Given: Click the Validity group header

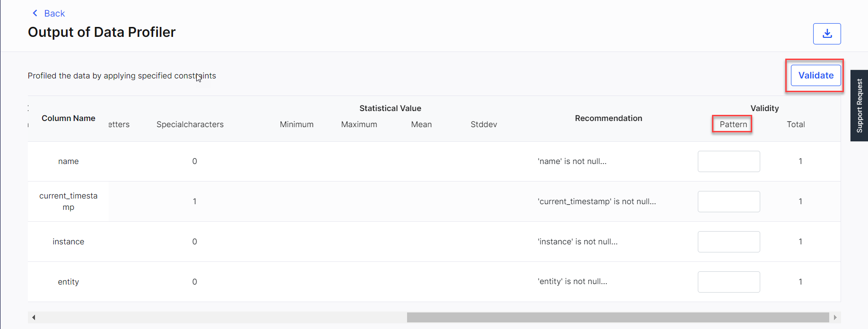Looking at the screenshot, I should tap(764, 108).
